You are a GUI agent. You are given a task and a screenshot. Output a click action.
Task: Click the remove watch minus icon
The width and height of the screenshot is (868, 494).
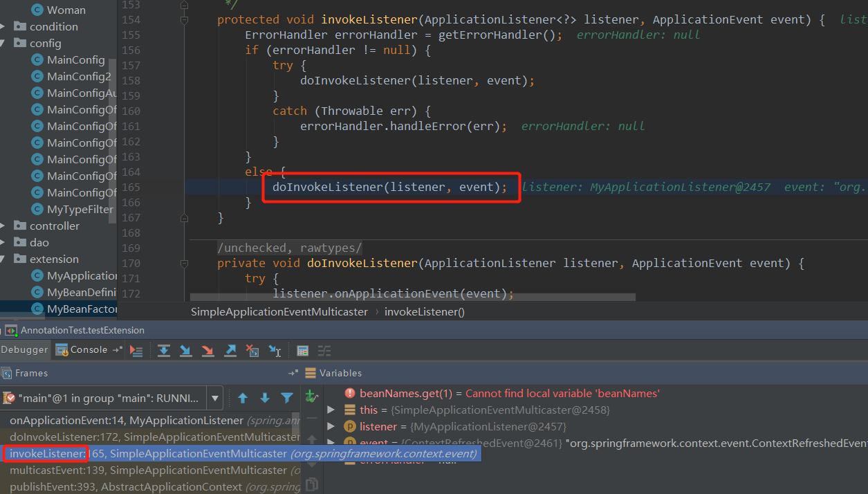click(312, 418)
